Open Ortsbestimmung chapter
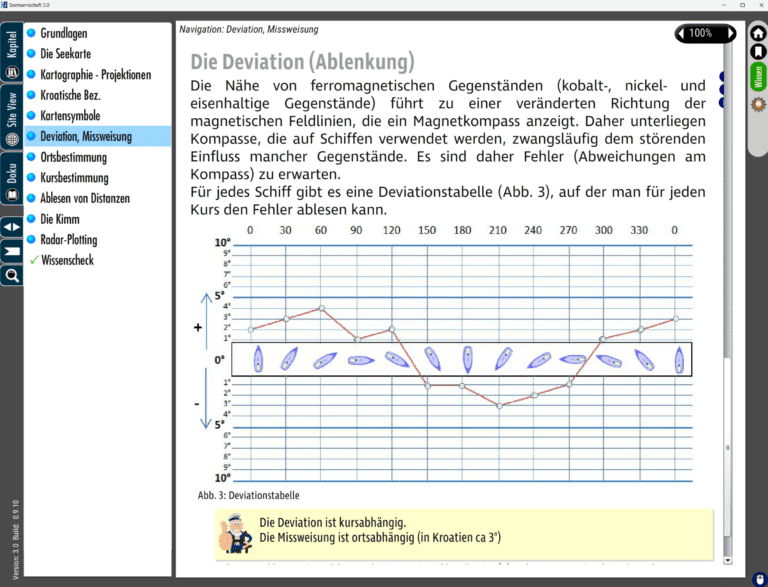768x587 pixels. (x=73, y=157)
